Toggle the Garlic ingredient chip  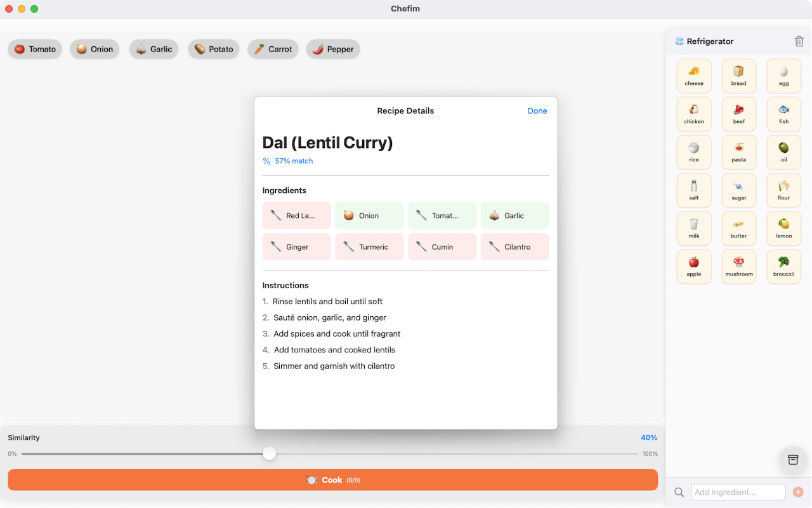(154, 49)
